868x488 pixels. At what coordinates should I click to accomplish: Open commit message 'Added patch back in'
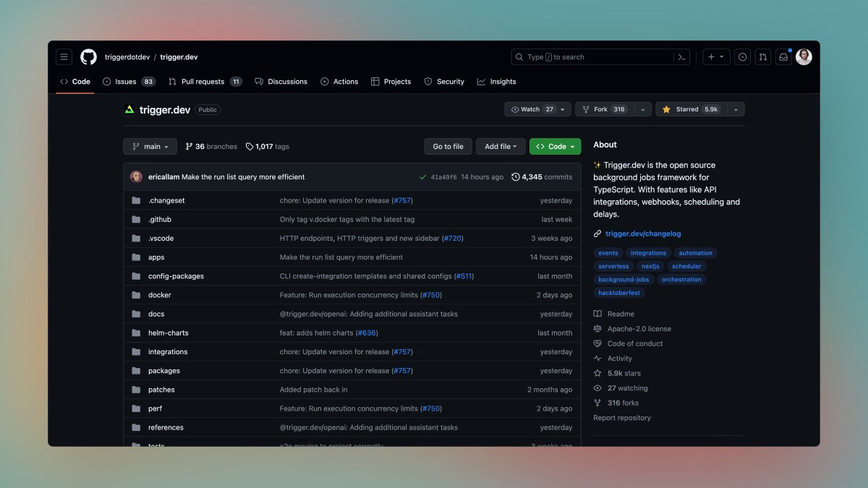click(x=313, y=390)
